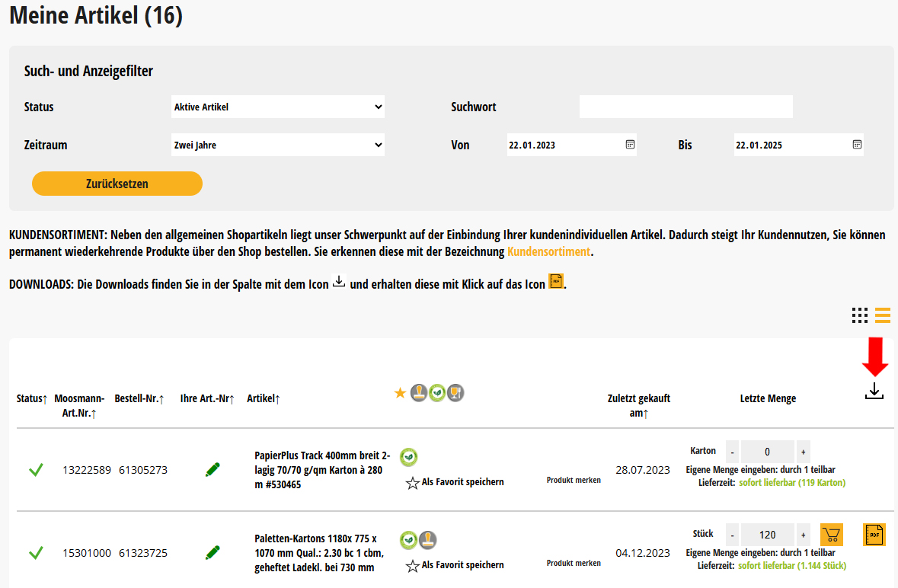The height and width of the screenshot is (588, 898).
Task: Increase Karton quantity with plus button
Action: tap(803, 452)
